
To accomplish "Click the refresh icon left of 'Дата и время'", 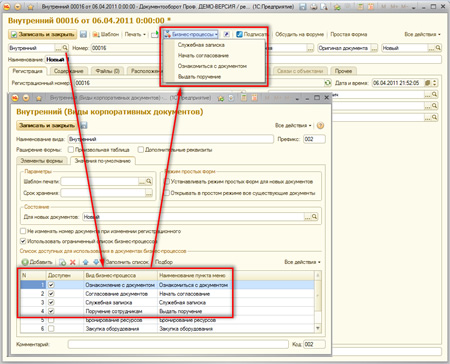I will pyautogui.click(x=328, y=83).
